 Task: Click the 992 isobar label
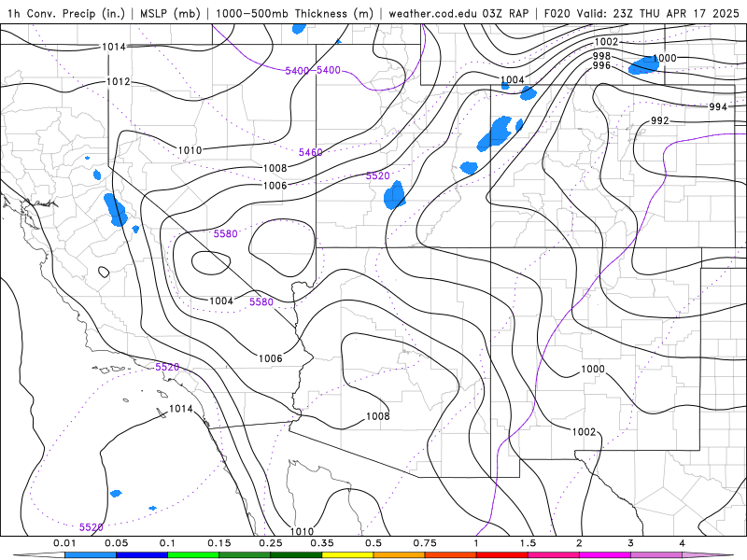[x=660, y=120]
